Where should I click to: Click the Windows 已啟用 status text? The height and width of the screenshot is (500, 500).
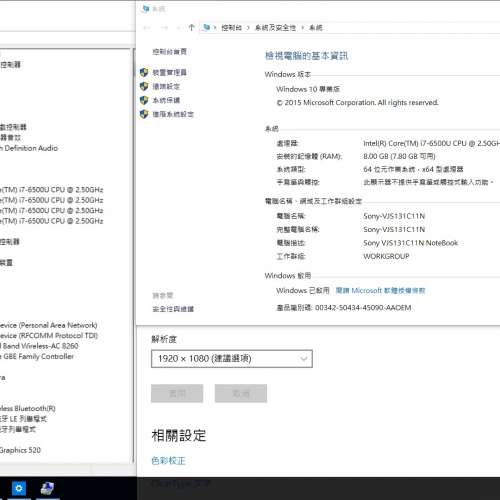tap(303, 290)
